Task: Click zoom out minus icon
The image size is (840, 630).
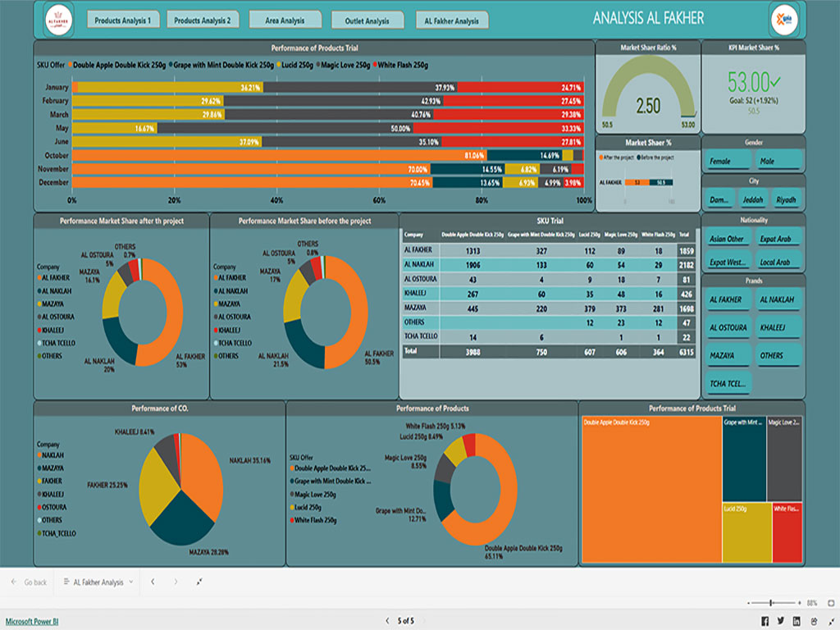Action: pos(748,603)
